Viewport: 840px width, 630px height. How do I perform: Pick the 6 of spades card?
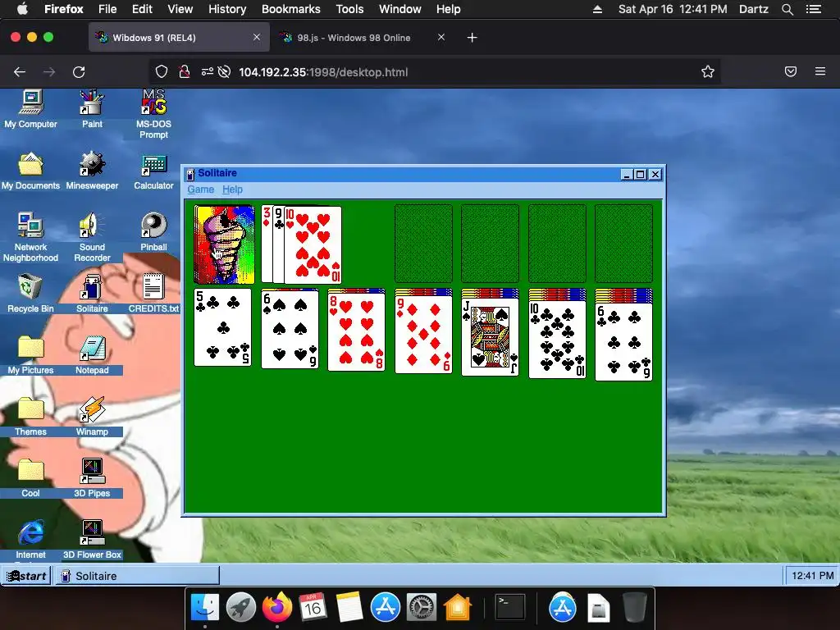[x=290, y=330]
